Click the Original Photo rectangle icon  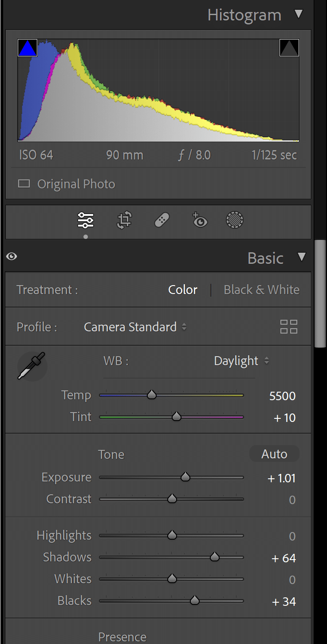coord(24,183)
